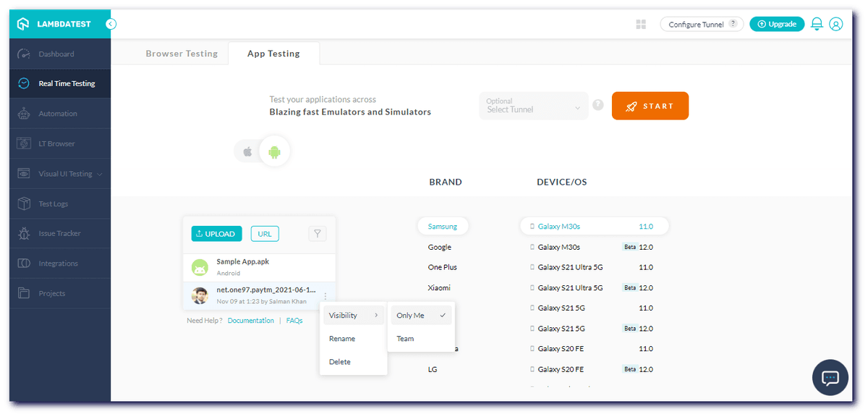The image size is (868, 417).
Task: Switch to the Apple iOS platform
Action: (x=247, y=152)
